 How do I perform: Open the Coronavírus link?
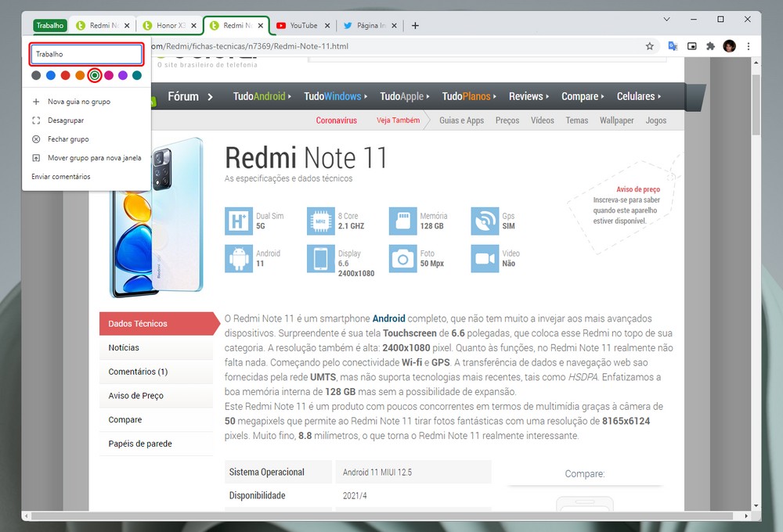(x=337, y=120)
